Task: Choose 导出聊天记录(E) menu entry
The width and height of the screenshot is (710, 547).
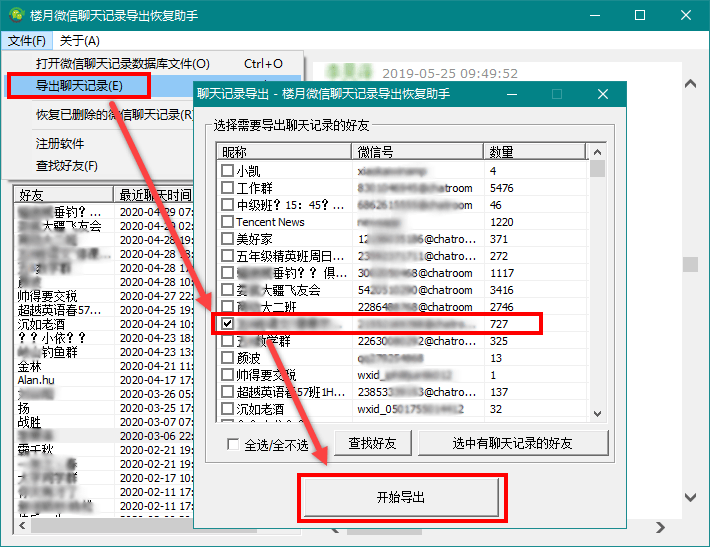Action: click(x=80, y=86)
